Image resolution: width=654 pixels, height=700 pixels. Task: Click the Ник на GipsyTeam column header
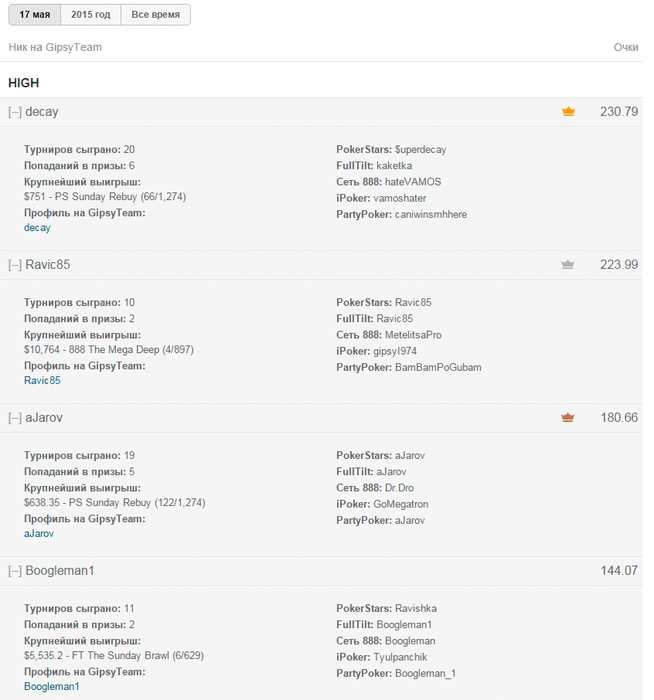coord(55,47)
